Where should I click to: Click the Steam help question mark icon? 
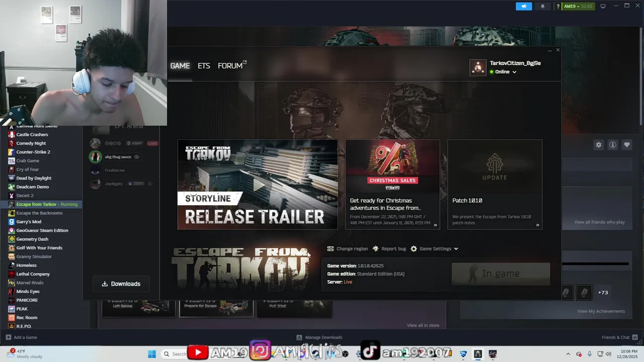pyautogui.click(x=558, y=6)
